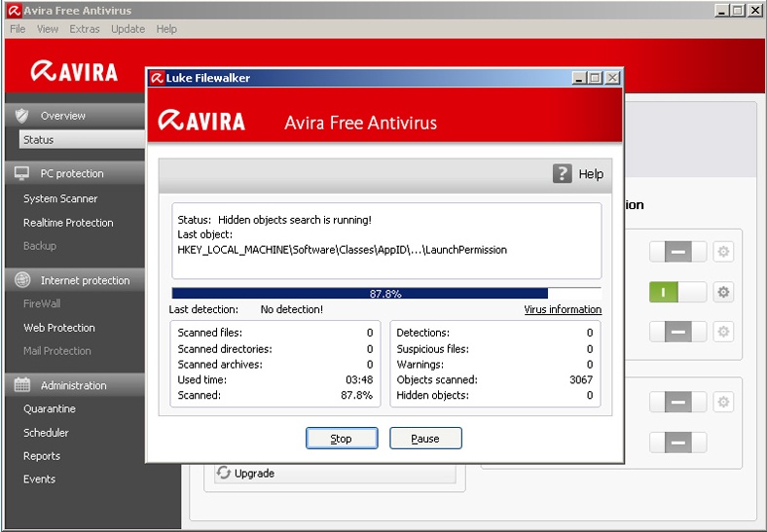The image size is (767, 532).
Task: Open Quarantine in sidebar
Action: click(x=50, y=408)
